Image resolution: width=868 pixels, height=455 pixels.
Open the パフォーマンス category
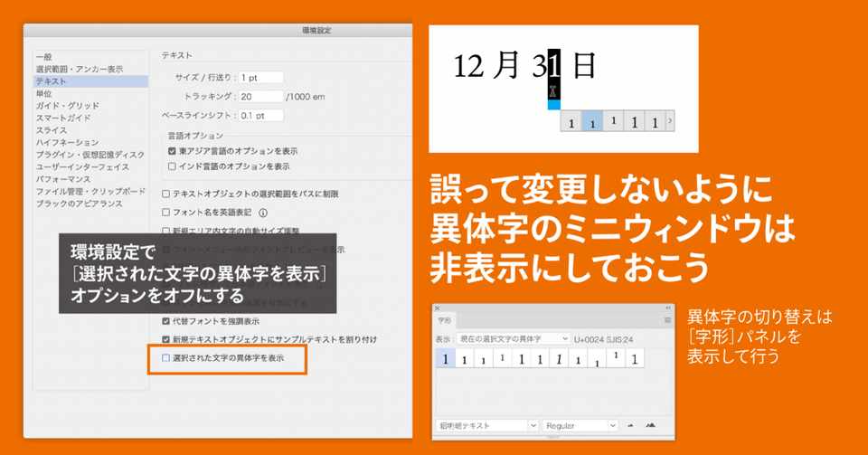point(63,179)
